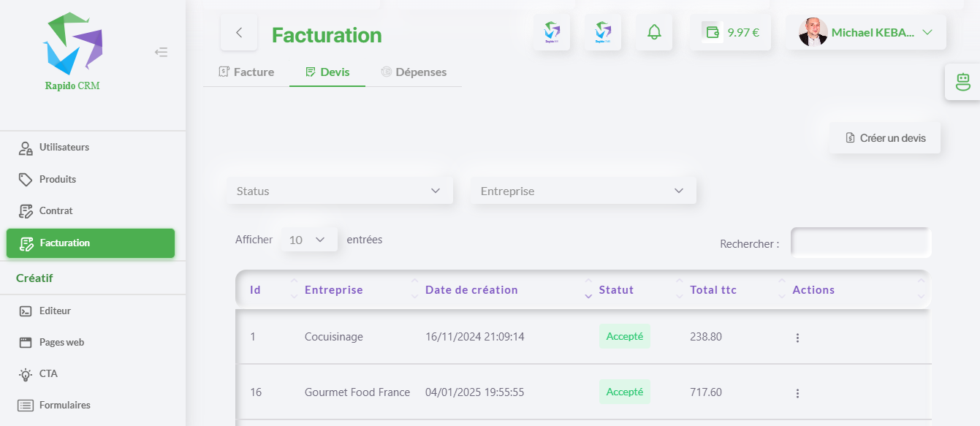Click the Contrat icon in sidebar
Image resolution: width=980 pixels, height=426 pixels.
tap(26, 211)
